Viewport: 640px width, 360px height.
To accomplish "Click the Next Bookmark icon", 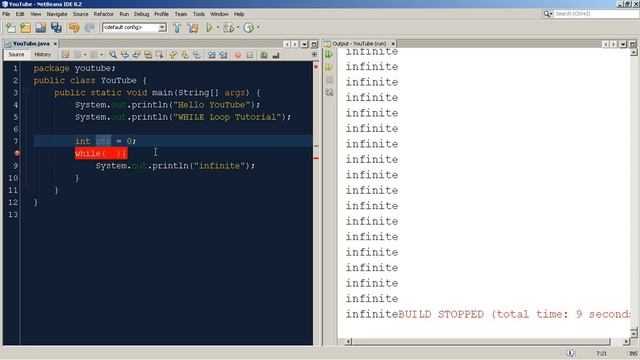I will click(x=185, y=55).
